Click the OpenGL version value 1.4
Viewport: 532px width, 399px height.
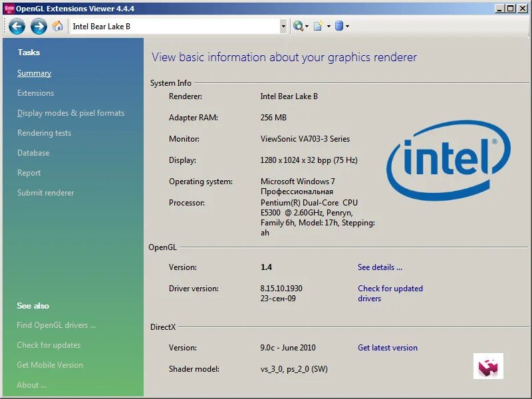pyautogui.click(x=267, y=267)
